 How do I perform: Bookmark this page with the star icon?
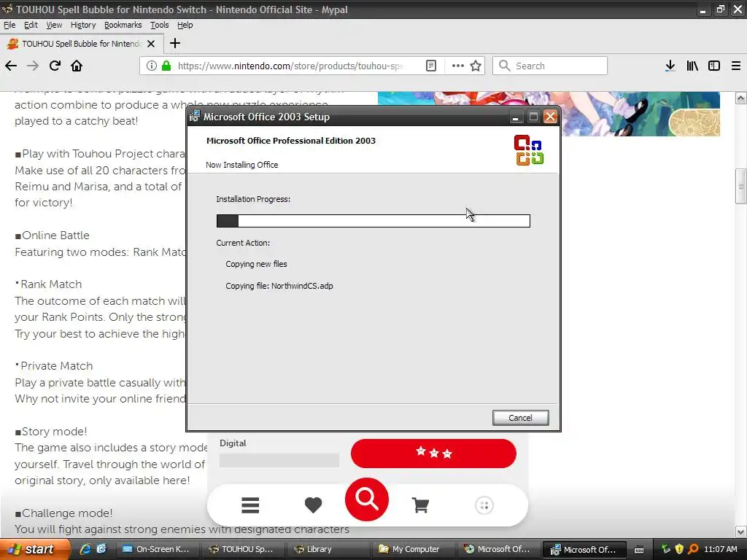click(476, 66)
